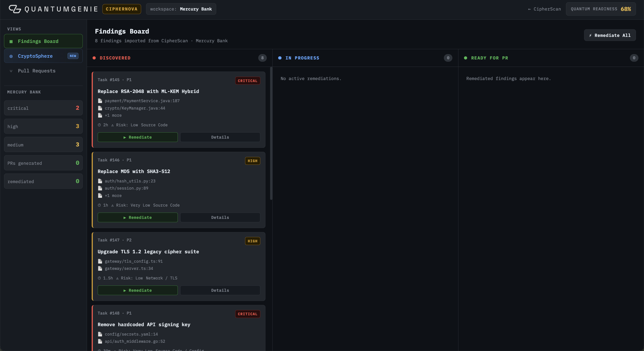Viewport: 644px width, 351px height.
Task: Click the CRITICAL badge on Task #145
Action: point(248,81)
